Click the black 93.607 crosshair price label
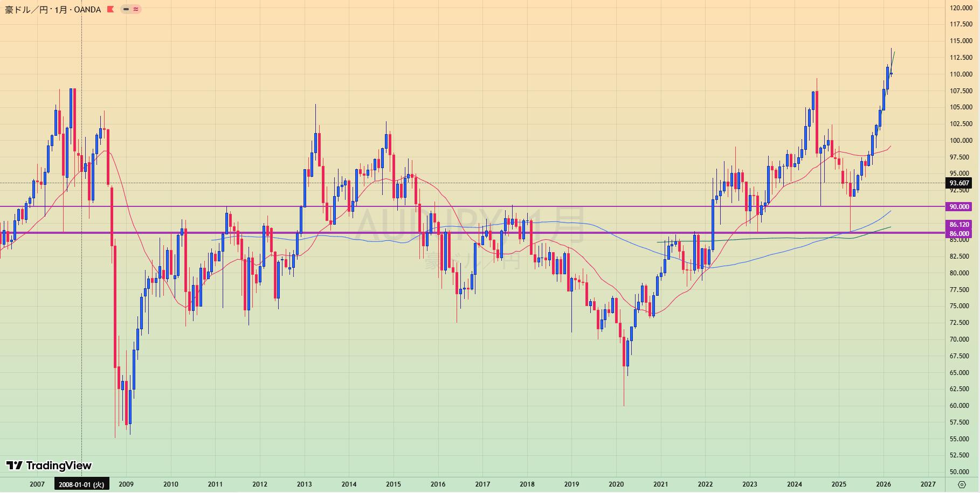 tap(959, 183)
